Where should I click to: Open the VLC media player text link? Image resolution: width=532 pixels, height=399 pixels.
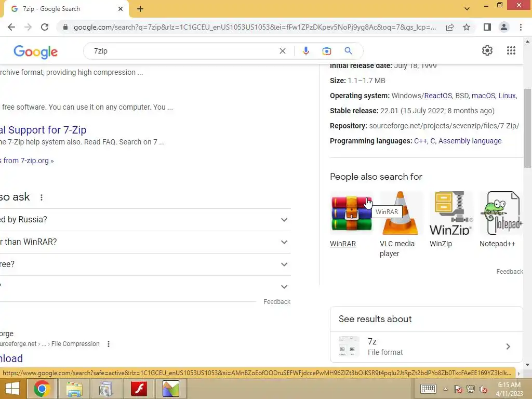(397, 249)
